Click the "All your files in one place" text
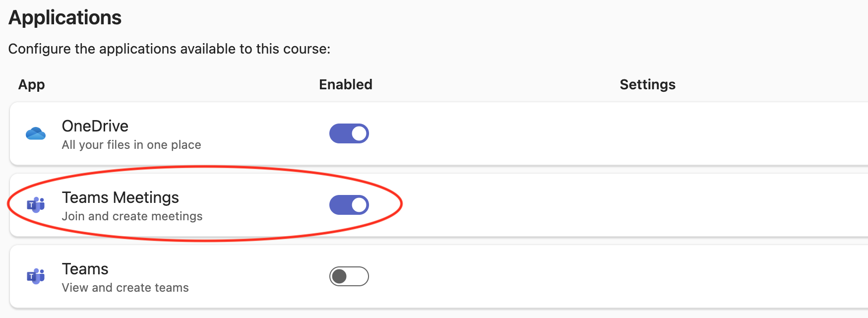 (131, 145)
